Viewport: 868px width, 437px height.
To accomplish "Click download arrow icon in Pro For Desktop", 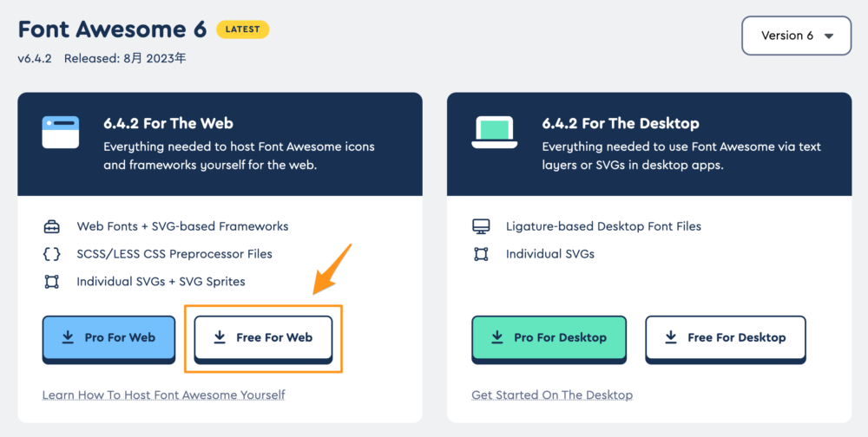I will click(497, 337).
